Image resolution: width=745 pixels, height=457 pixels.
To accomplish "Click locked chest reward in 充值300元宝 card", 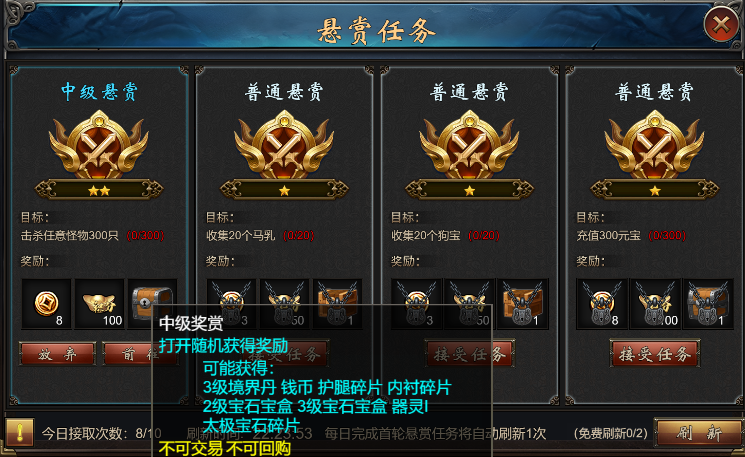I will pyautogui.click(x=708, y=304).
